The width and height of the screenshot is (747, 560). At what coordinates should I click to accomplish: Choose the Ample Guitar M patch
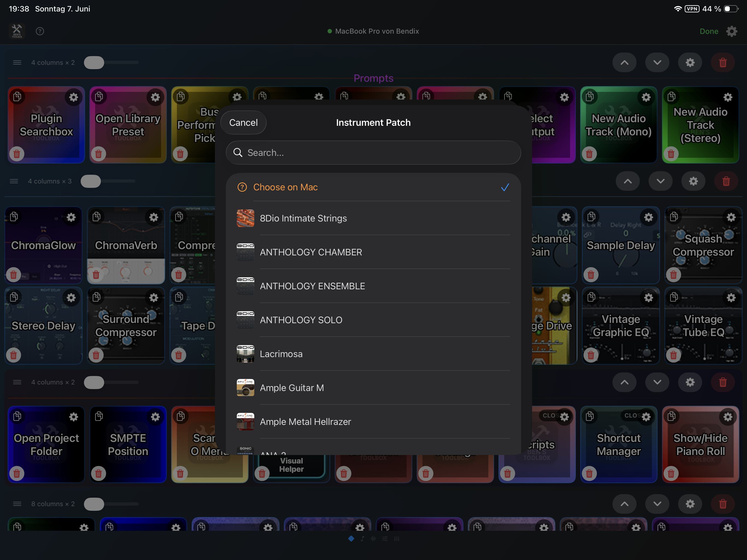tap(373, 388)
